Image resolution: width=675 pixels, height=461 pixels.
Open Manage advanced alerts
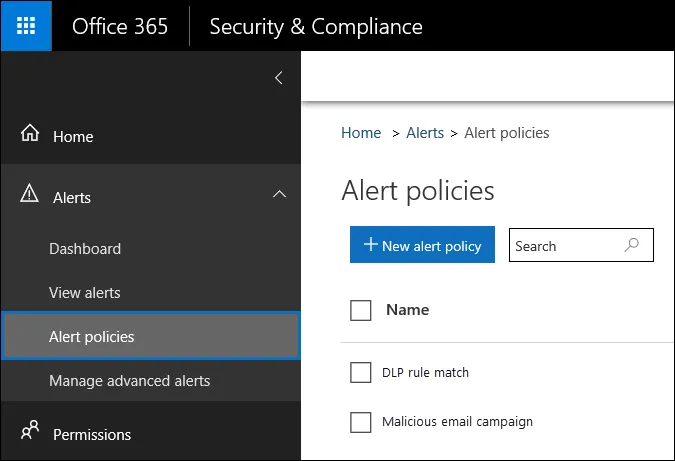130,381
